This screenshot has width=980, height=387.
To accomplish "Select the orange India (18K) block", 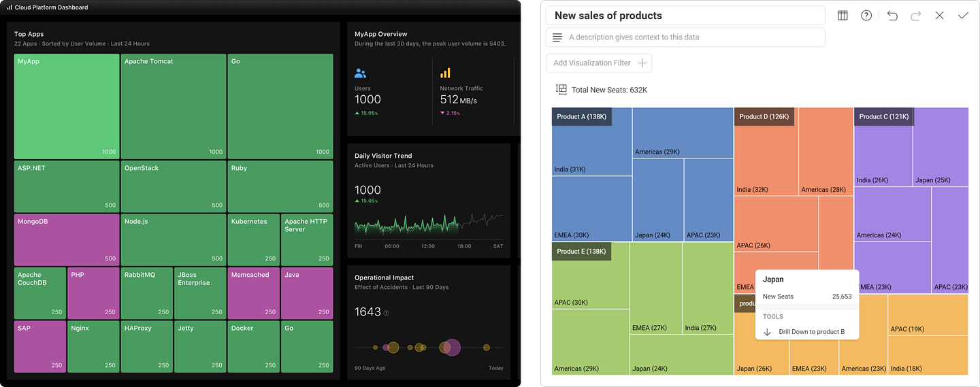I will click(x=928, y=354).
